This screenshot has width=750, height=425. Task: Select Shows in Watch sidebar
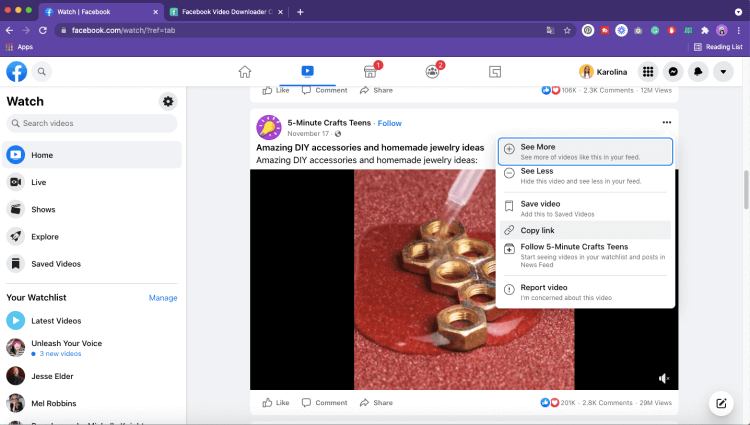[92, 209]
